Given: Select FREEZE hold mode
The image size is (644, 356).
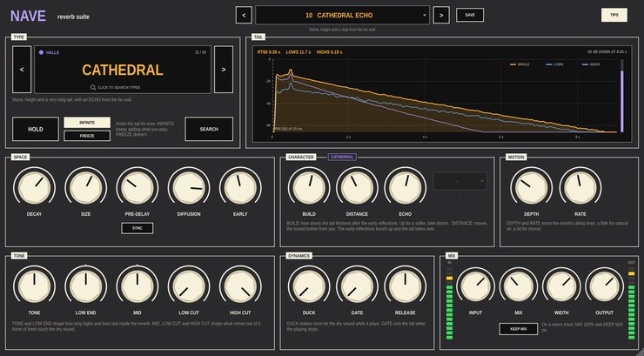Looking at the screenshot, I should (87, 136).
